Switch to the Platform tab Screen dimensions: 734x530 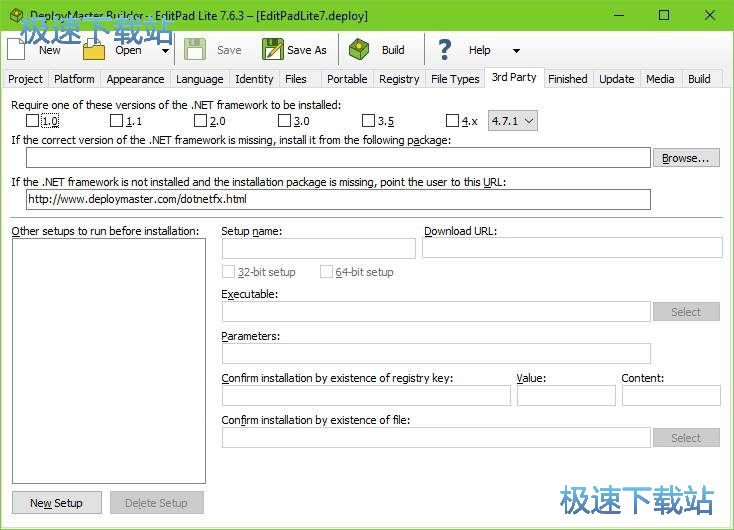pos(74,79)
